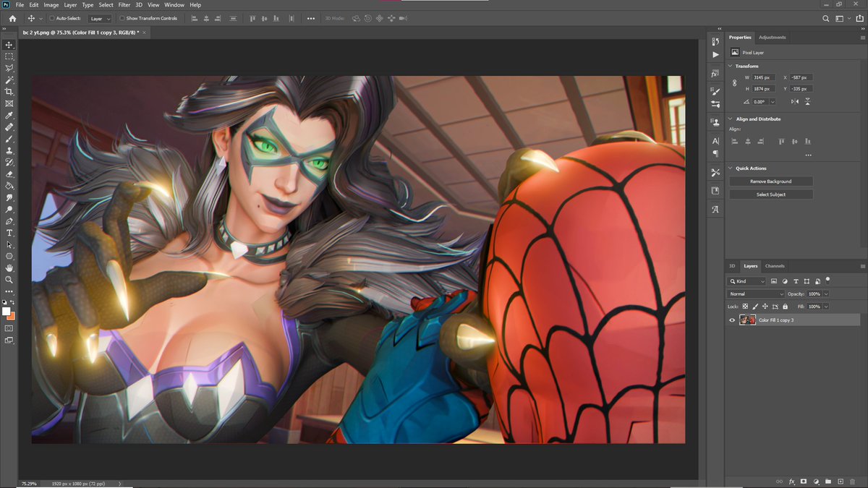
Task: Toggle lock image pixels brush icon
Action: [x=756, y=307]
